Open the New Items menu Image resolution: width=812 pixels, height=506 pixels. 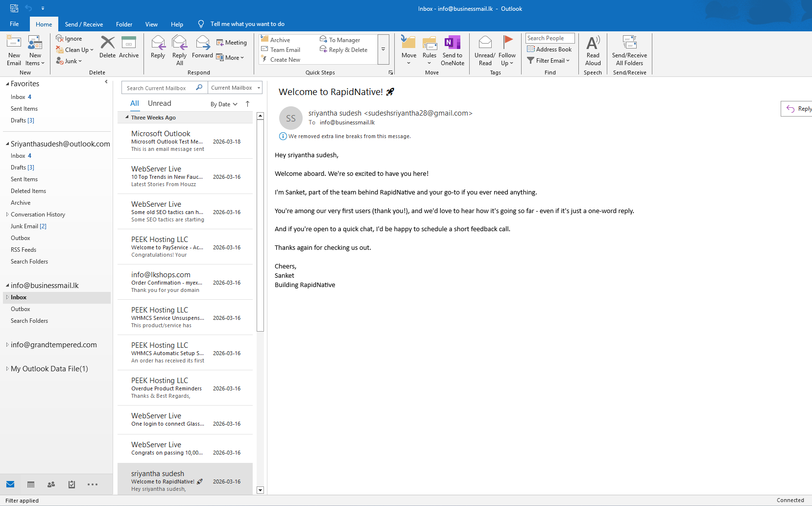tap(35, 50)
